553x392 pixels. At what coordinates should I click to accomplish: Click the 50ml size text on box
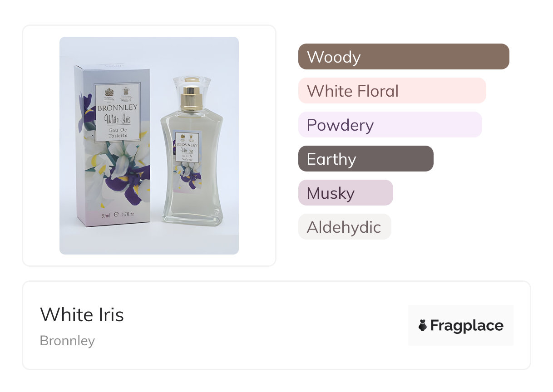pos(107,214)
